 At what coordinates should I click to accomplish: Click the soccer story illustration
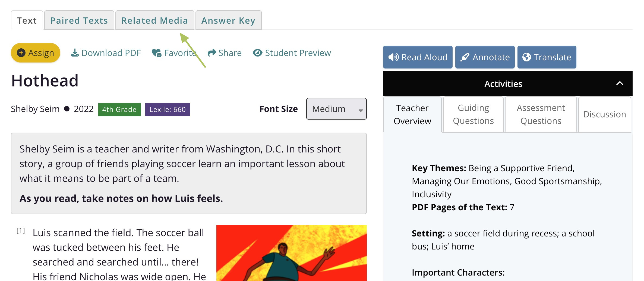coord(292,253)
